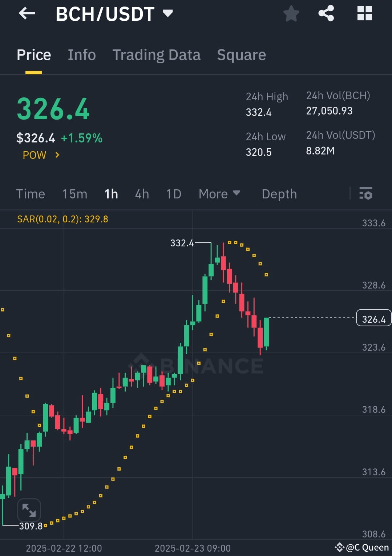
Task: View the order book via Depth
Action: pyautogui.click(x=279, y=194)
